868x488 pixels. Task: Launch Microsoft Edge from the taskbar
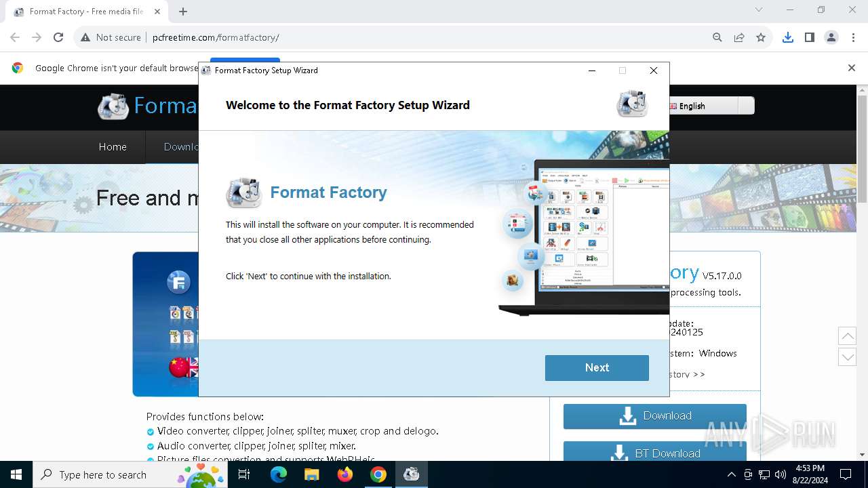(x=279, y=474)
